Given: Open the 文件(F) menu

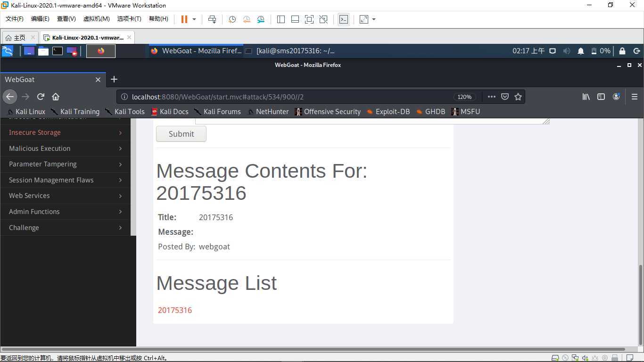Looking at the screenshot, I should [15, 19].
